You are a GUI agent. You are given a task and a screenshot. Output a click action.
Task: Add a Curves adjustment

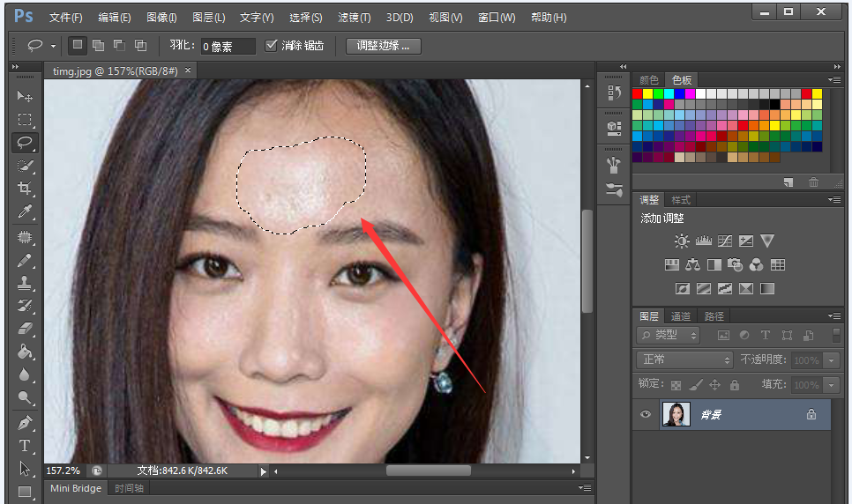click(725, 241)
